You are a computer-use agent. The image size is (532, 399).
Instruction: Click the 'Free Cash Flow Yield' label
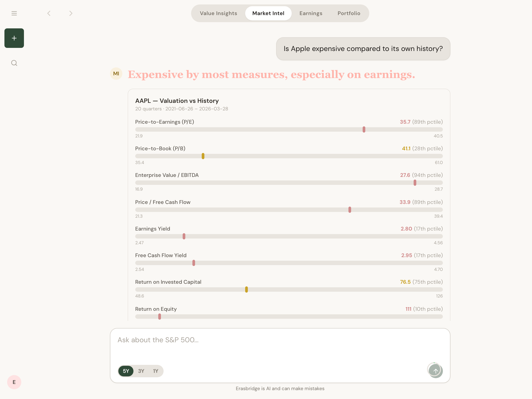(x=161, y=255)
